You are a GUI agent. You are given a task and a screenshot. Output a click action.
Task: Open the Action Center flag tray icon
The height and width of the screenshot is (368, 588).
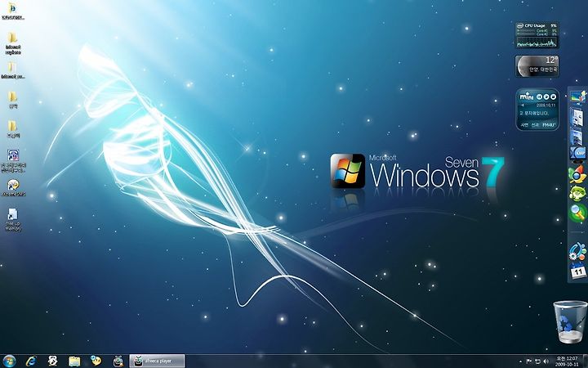tap(529, 361)
